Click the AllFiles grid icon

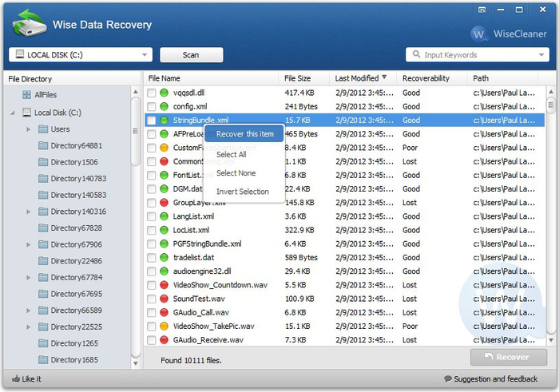(x=26, y=95)
